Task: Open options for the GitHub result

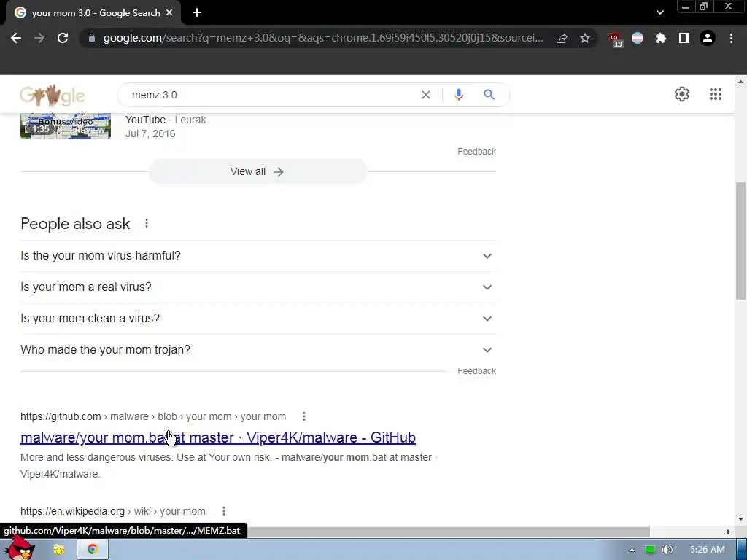Action: pos(304,416)
